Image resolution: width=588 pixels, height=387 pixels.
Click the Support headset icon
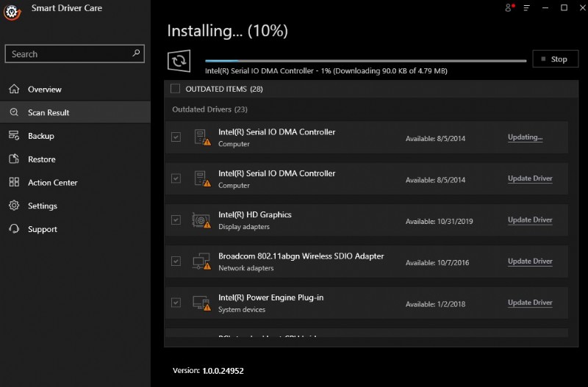click(14, 229)
